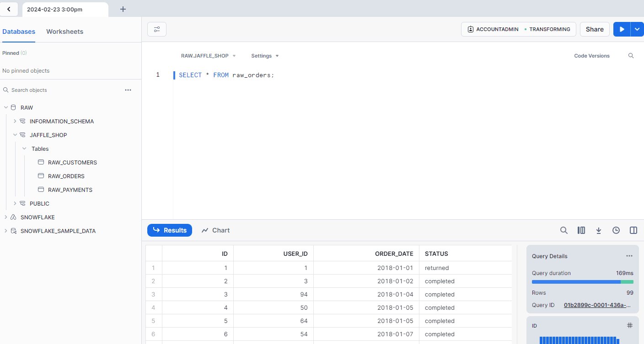Click the back arrow button
644x344 pixels.
9,9
